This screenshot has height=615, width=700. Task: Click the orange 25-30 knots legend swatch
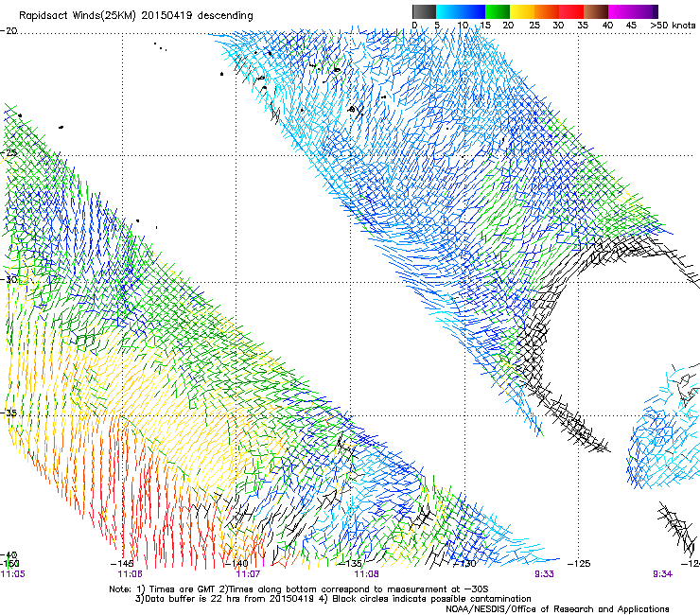pos(547,11)
